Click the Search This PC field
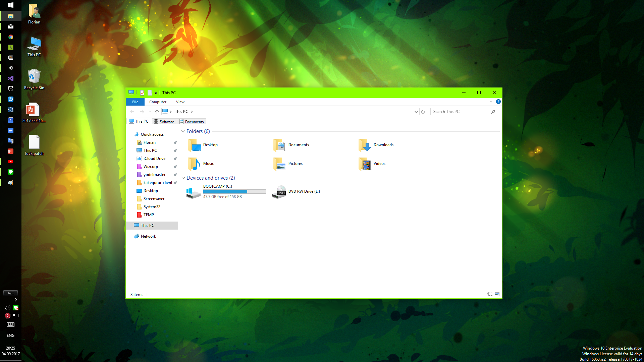Image resolution: width=644 pixels, height=362 pixels. (460, 112)
